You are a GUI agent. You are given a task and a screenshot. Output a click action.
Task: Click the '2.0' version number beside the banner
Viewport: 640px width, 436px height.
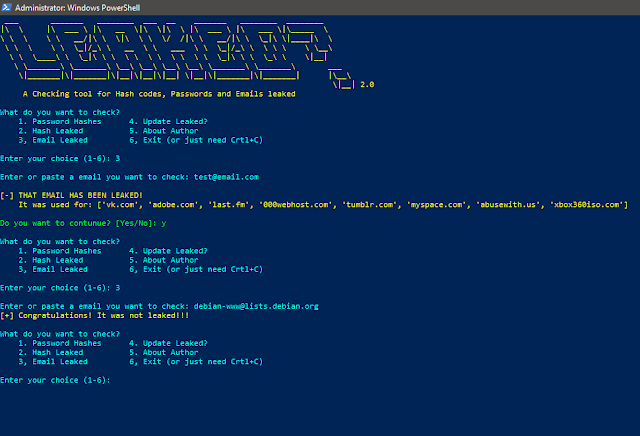367,85
